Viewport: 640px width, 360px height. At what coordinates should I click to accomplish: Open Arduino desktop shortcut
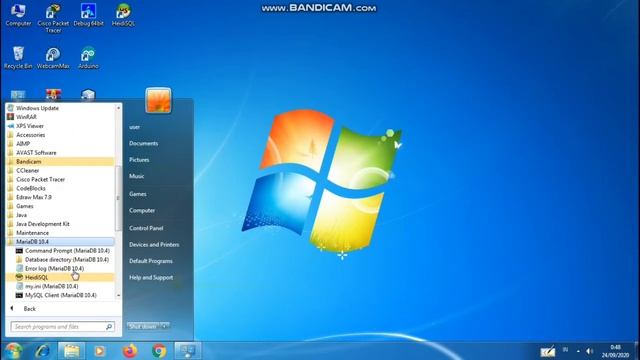pos(88,58)
